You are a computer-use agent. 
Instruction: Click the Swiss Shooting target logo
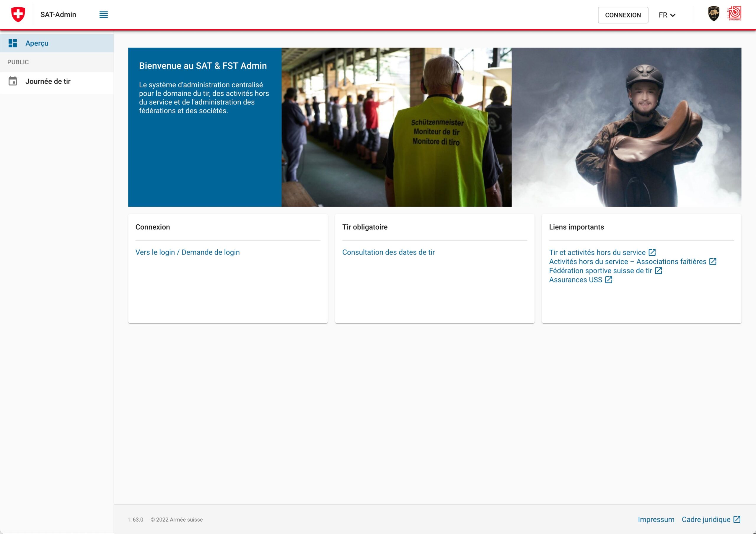734,14
